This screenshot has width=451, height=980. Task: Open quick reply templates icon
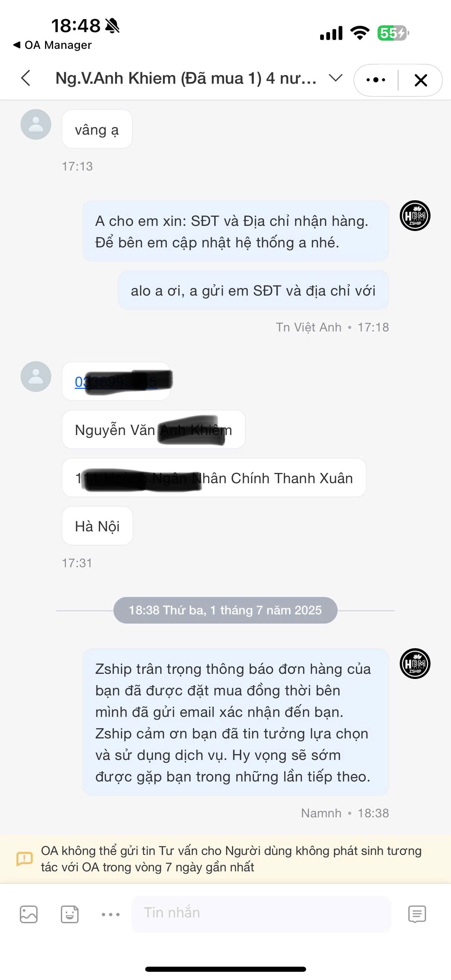pyautogui.click(x=417, y=914)
